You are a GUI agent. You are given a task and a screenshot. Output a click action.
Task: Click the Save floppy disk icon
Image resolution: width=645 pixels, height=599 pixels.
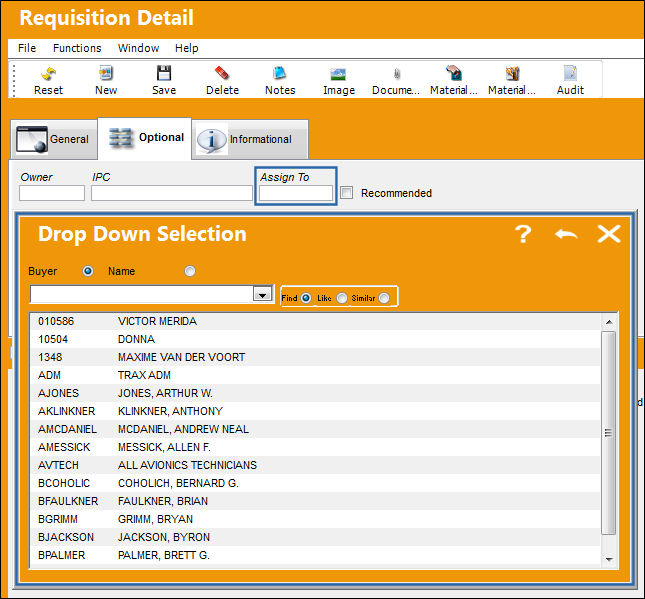(164, 81)
